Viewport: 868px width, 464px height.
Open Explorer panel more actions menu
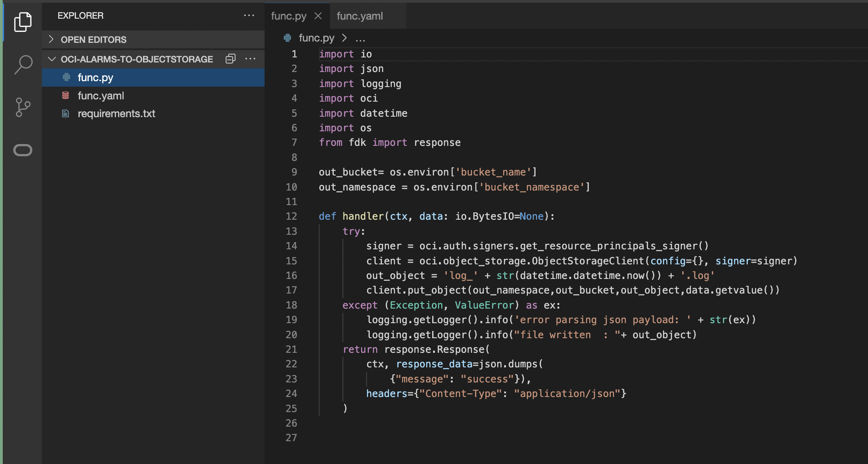pos(249,15)
